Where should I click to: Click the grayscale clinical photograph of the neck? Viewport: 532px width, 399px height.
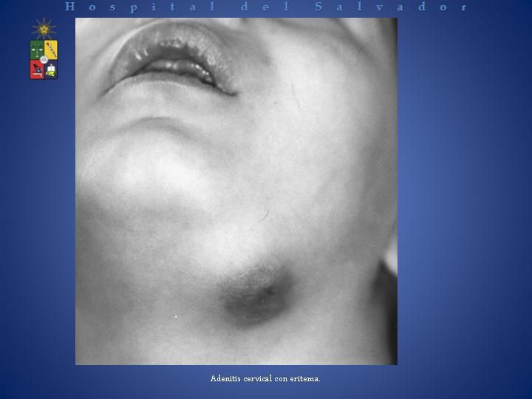(x=236, y=191)
